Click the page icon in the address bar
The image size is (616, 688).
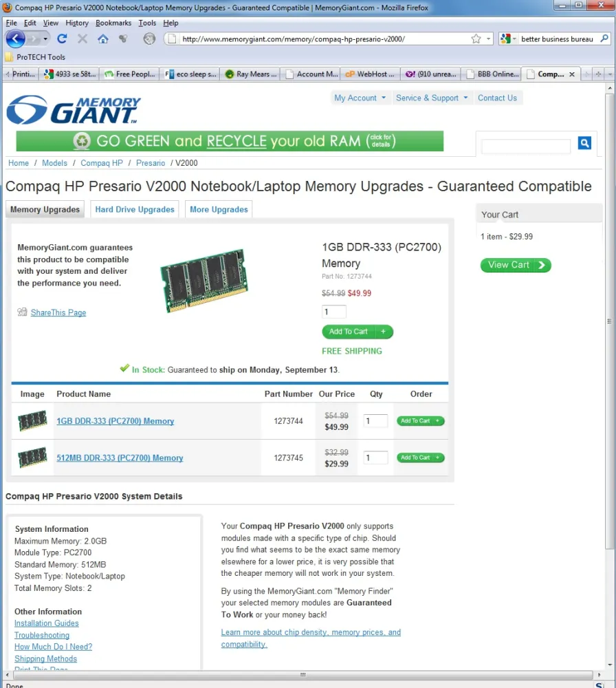(x=173, y=39)
